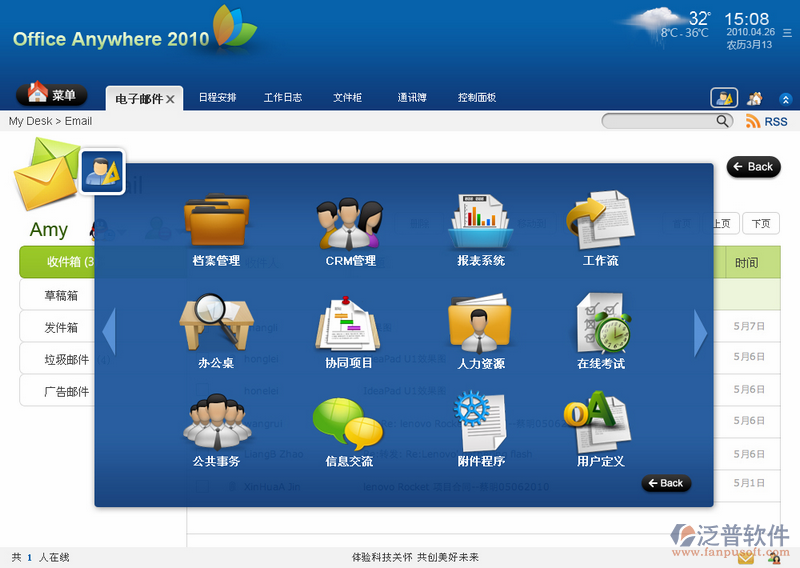
Task: Open the 在线考试 clock icon
Action: 603,323
